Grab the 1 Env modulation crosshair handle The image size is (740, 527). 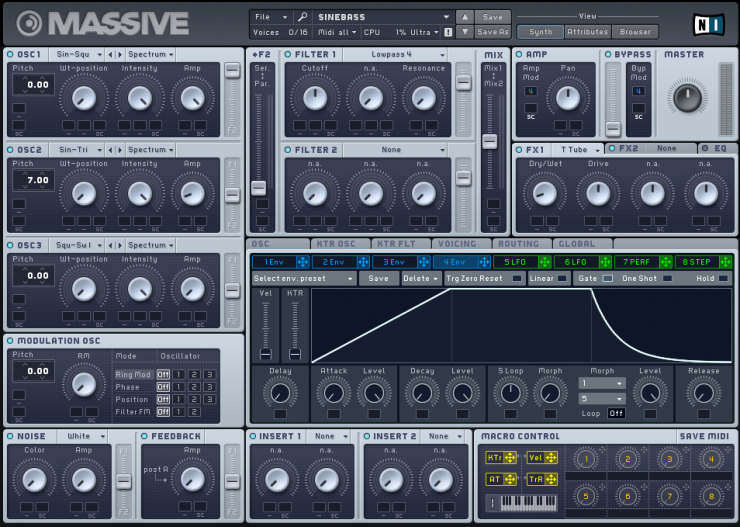303,262
